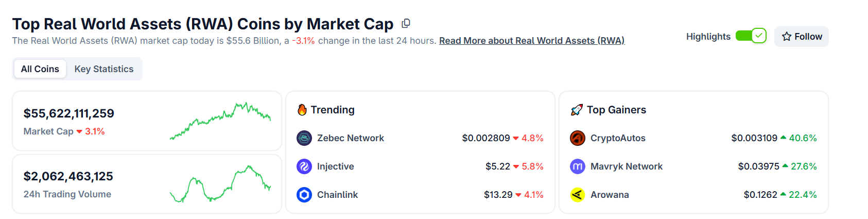Click the $55,622,111,259 market cap value

(x=69, y=113)
